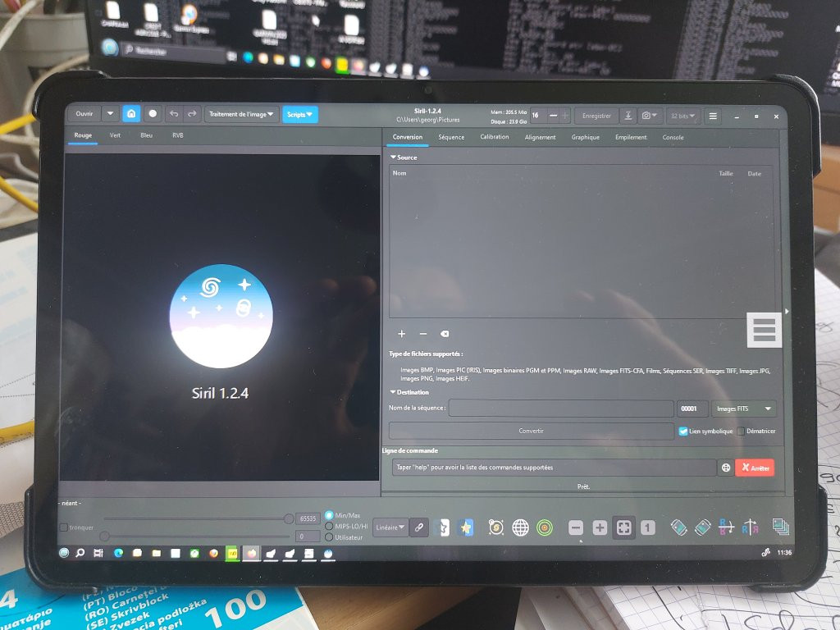Screen dimensions: 840x630
Task: Click the zoom-to-fit icon
Action: [x=623, y=527]
